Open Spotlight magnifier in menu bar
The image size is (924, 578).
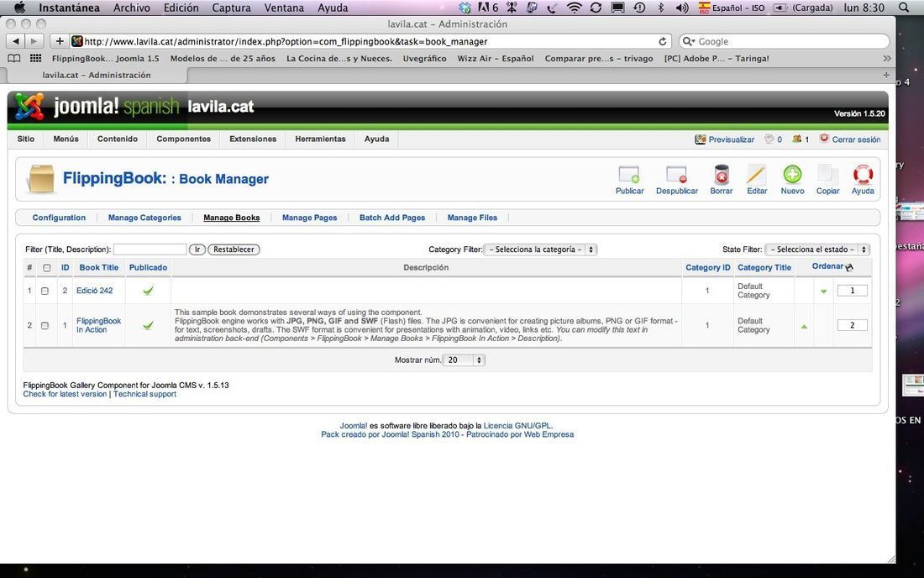click(903, 8)
